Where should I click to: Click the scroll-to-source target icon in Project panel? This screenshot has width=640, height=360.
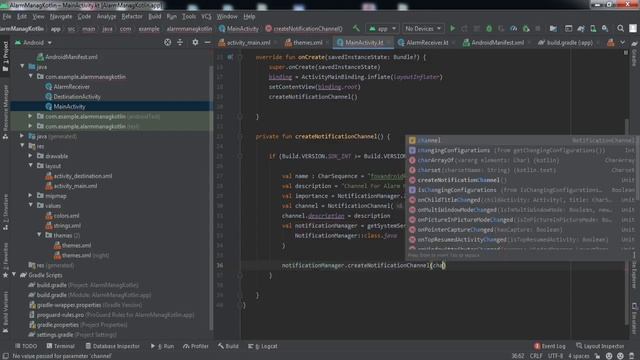(x=167, y=42)
